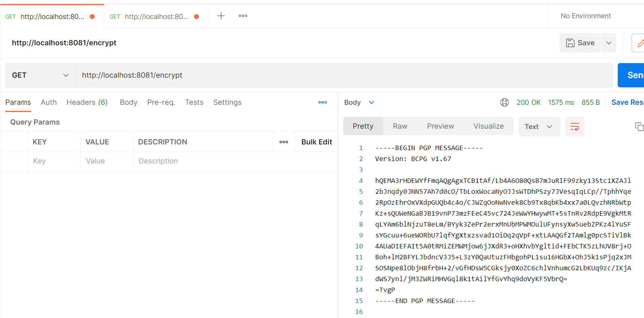
Task: Toggle word wrap in response body
Action: tap(574, 127)
